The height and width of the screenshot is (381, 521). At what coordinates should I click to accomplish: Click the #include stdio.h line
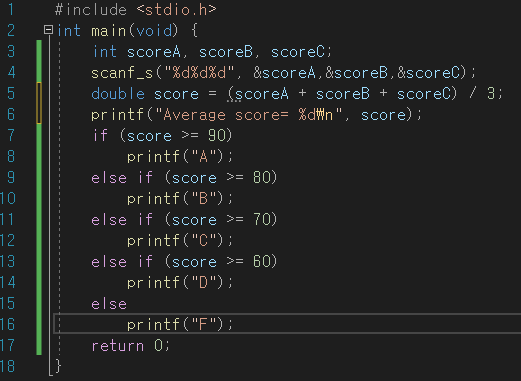[x=135, y=10]
